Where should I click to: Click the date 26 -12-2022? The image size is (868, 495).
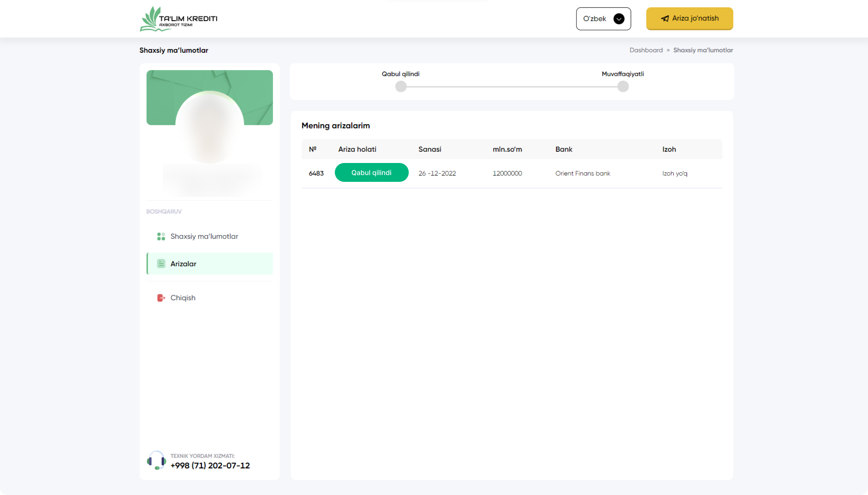coord(437,173)
